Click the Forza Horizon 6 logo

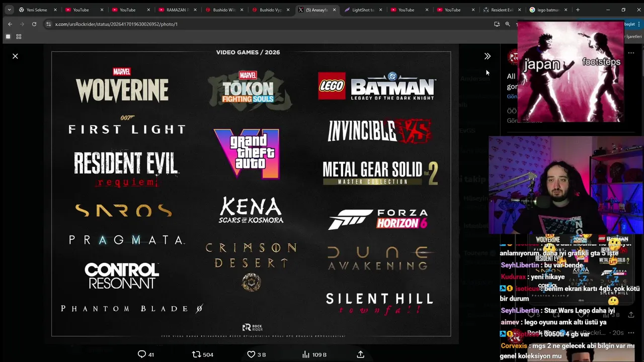point(378,220)
